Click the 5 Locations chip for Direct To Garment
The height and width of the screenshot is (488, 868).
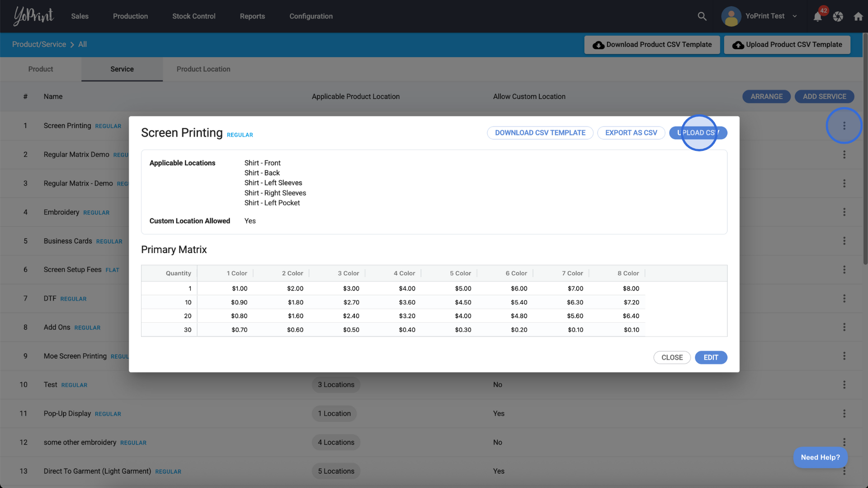[x=336, y=471]
